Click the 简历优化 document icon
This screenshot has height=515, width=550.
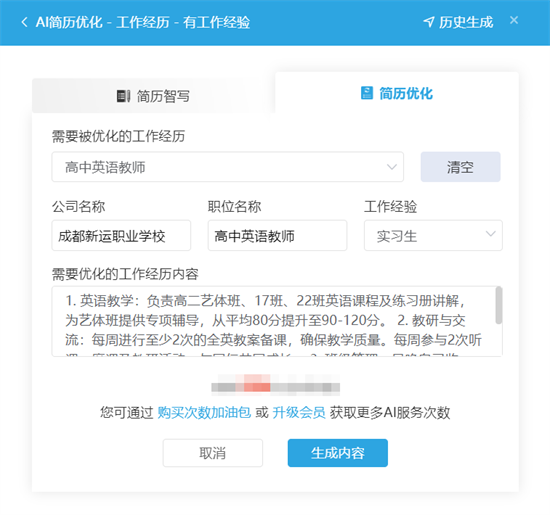coord(367,93)
